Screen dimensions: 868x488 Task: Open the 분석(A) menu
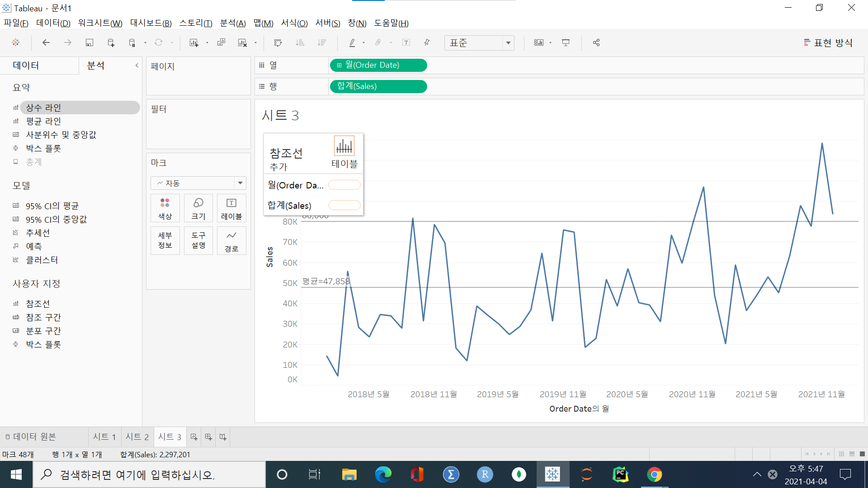pos(232,23)
